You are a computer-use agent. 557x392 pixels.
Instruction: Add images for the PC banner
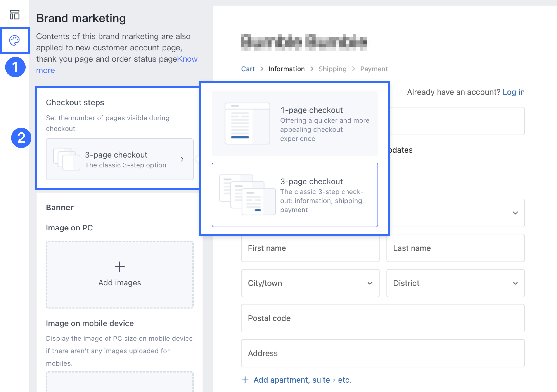120,274
